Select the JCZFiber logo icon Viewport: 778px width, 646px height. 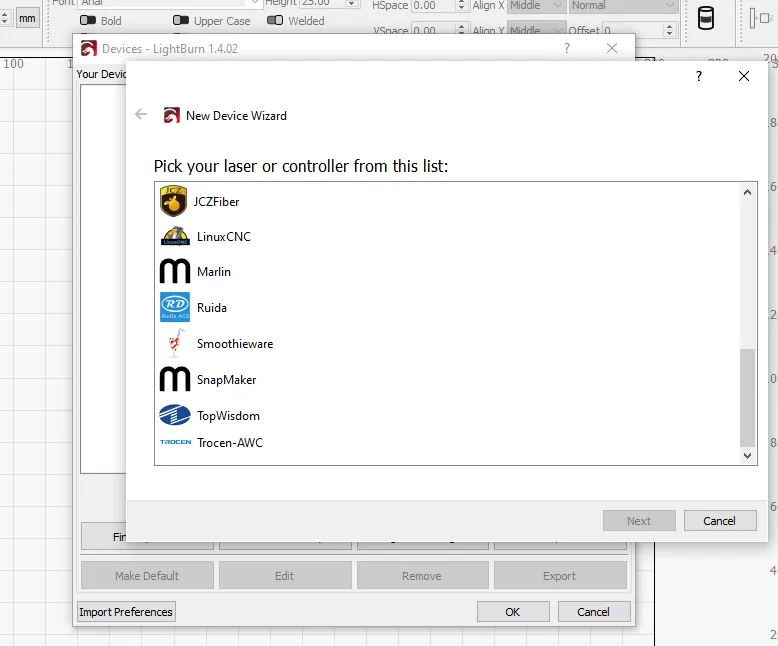[173, 201]
